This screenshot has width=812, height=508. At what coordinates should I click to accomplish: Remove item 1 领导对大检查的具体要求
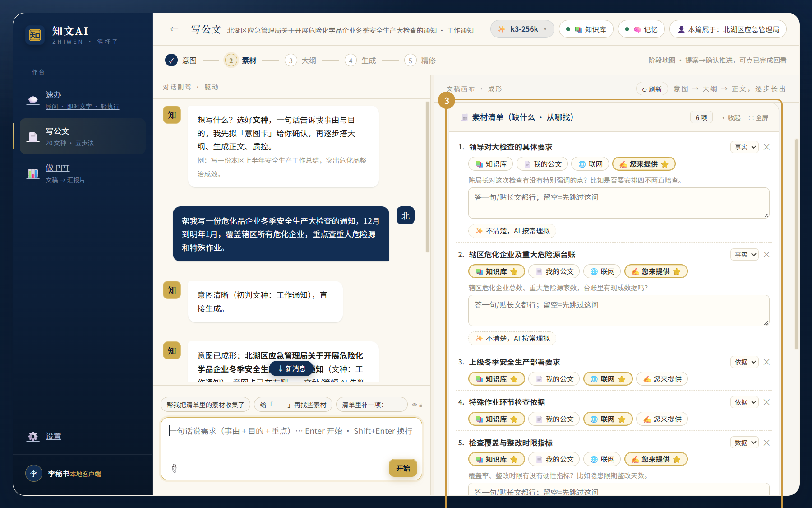[x=766, y=147]
